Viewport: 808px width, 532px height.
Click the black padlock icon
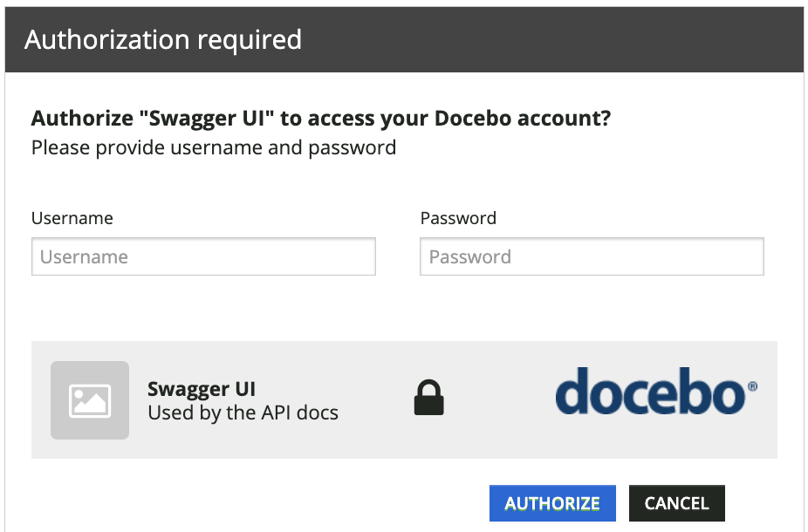click(x=428, y=397)
